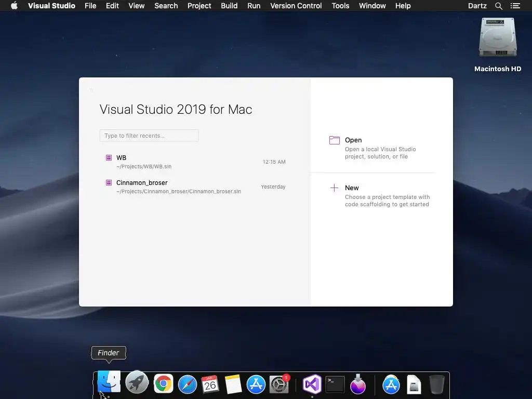Screen dimensions: 532x399
Task: Open Notes app in the Dock
Action: [233, 384]
